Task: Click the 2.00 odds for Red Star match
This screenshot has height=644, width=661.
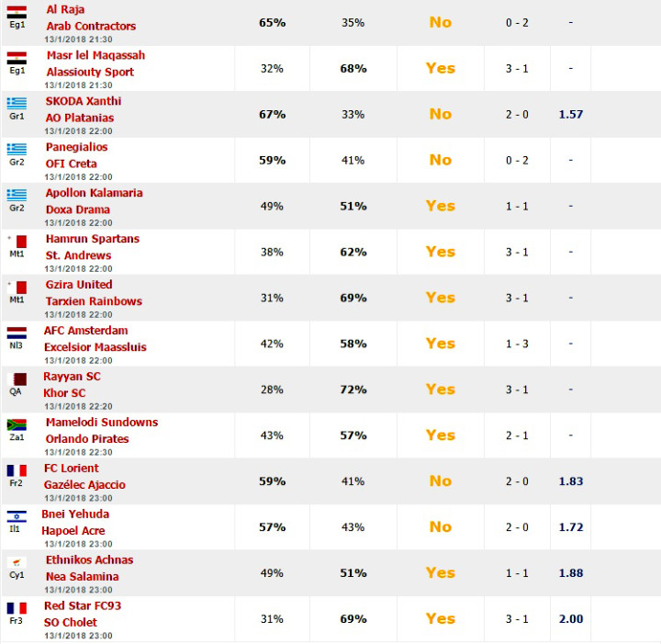Action: (x=571, y=618)
